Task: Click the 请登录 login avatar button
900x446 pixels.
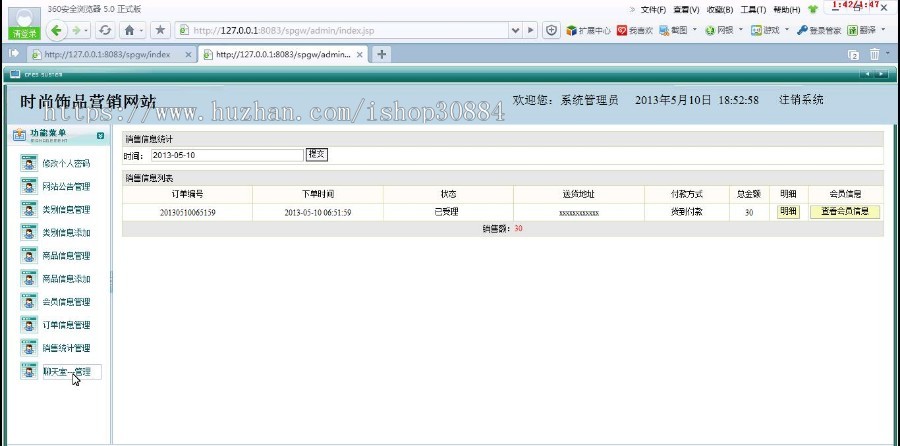Action: (25, 24)
